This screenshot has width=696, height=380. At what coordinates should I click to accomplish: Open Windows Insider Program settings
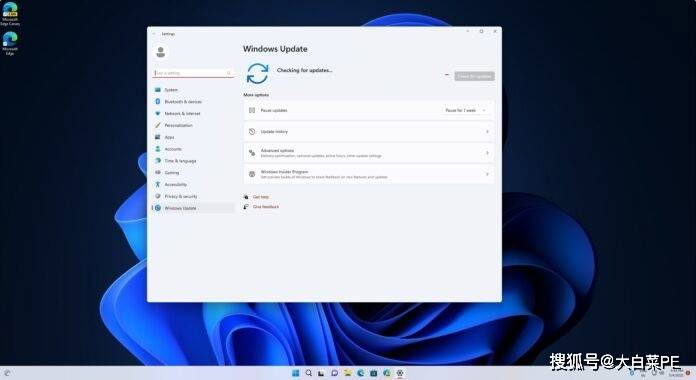tap(368, 174)
